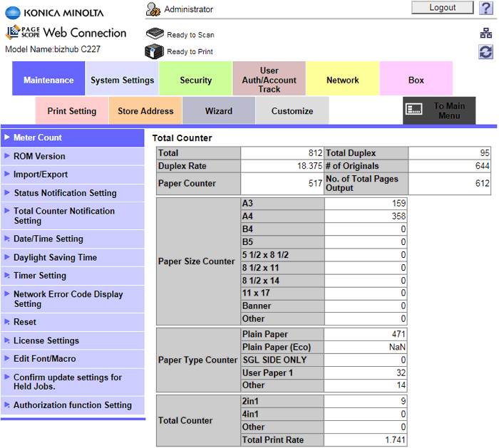
Task: Click the Total Print Rate value 1.741
Action: (x=395, y=439)
